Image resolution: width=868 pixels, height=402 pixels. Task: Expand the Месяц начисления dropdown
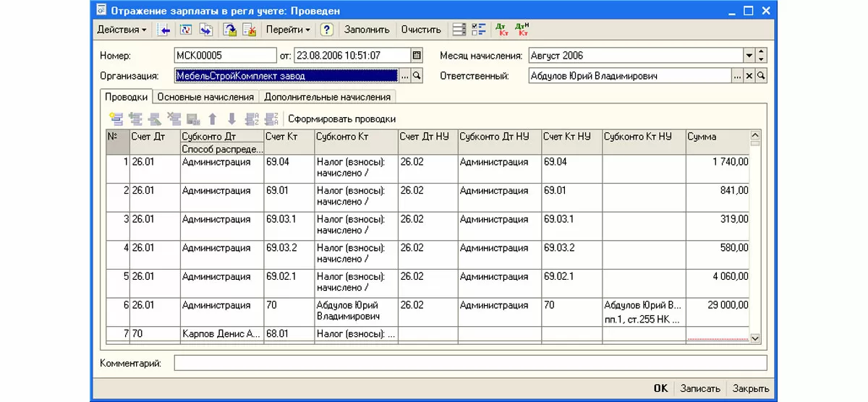click(749, 56)
